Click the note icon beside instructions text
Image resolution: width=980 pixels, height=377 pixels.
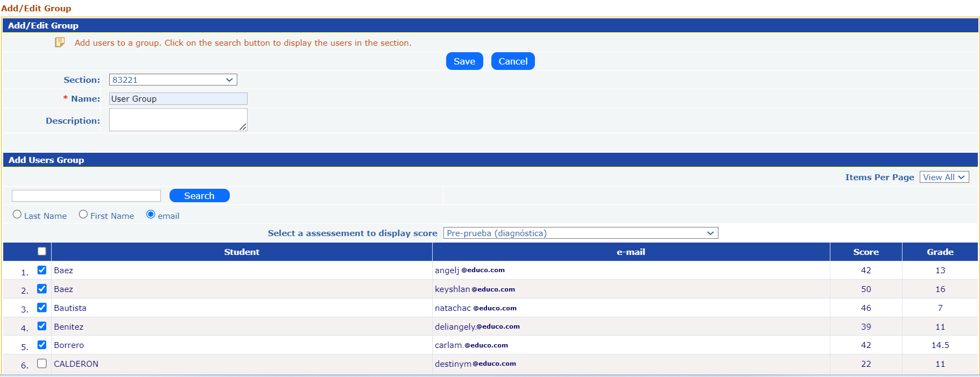pos(60,42)
